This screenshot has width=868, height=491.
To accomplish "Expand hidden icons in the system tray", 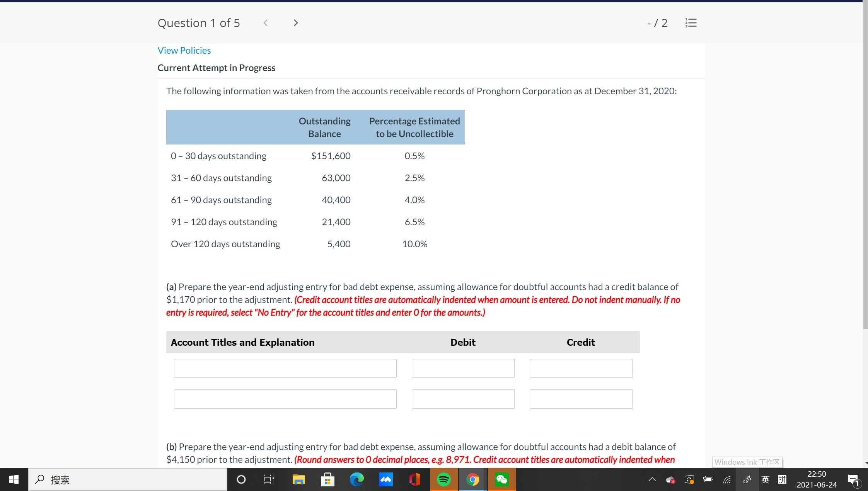I will tap(652, 479).
